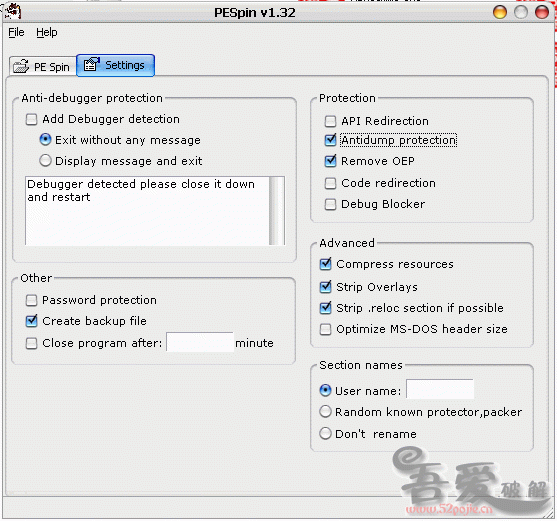Open the File menu
This screenshot has width=557, height=521.
[16, 32]
